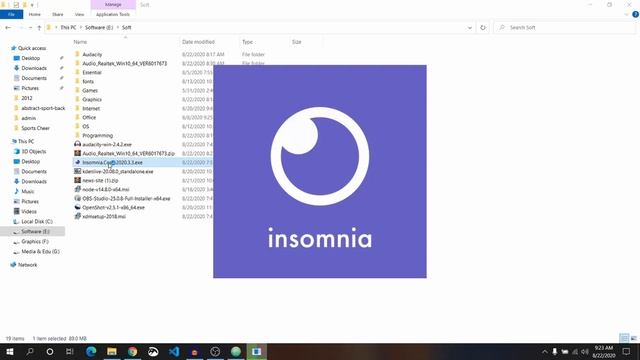The image size is (640, 360).
Task: Select the Office folder
Action: tap(89, 117)
